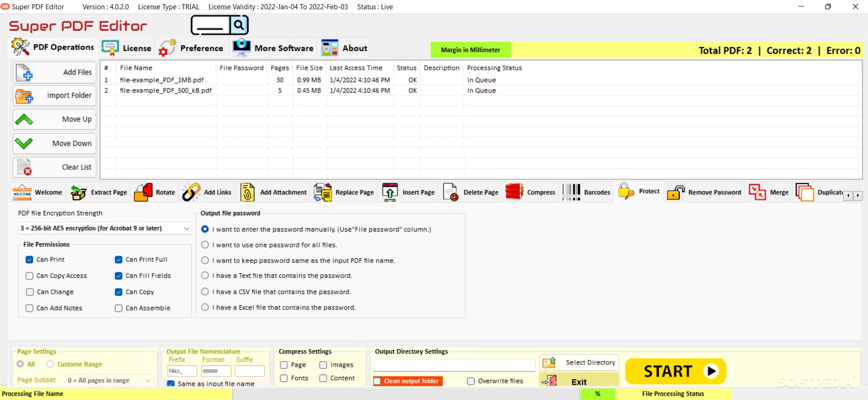Screen dimensions: 868x400
Task: Select row file-example_PDF_500_kB.pdf
Action: click(481, 91)
